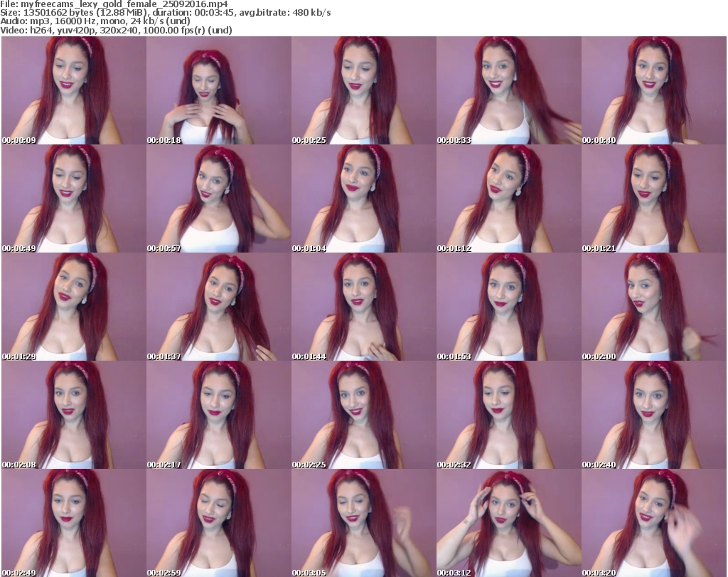
Task: Click the 'Video: h264, yuv420p' info line
Action: (x=116, y=30)
